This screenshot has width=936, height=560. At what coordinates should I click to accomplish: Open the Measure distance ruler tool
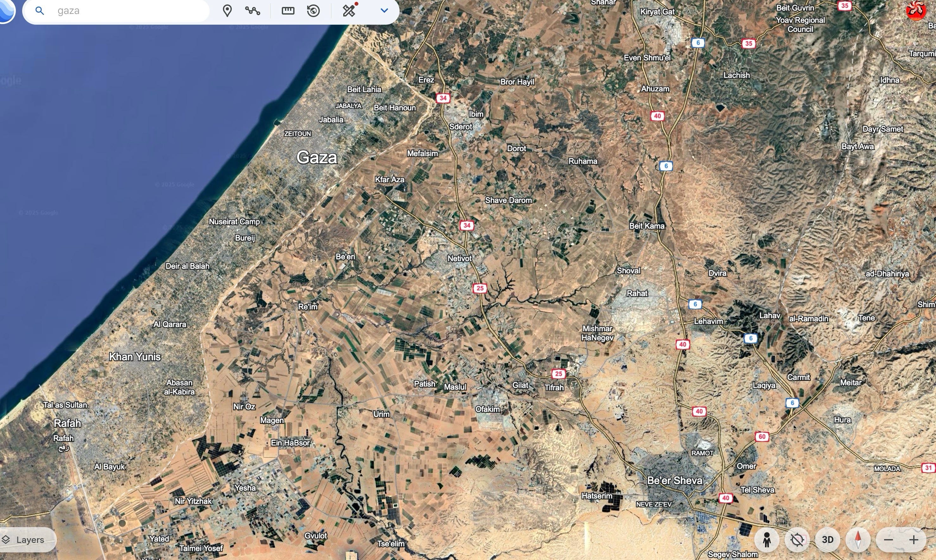[288, 10]
